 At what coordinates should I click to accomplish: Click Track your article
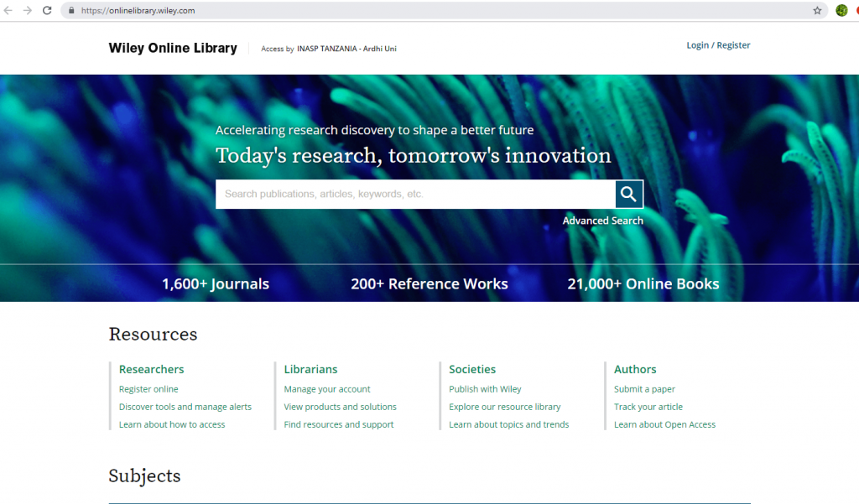click(x=648, y=407)
